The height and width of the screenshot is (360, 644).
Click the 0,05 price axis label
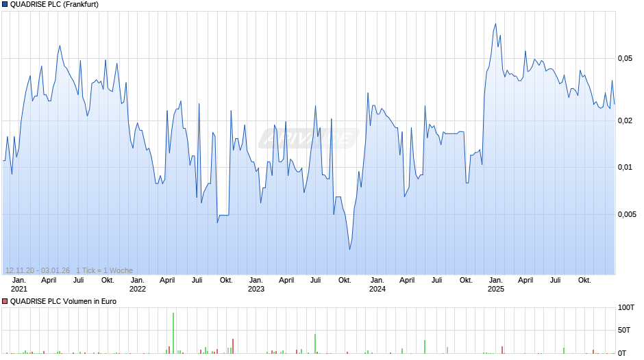(625, 59)
